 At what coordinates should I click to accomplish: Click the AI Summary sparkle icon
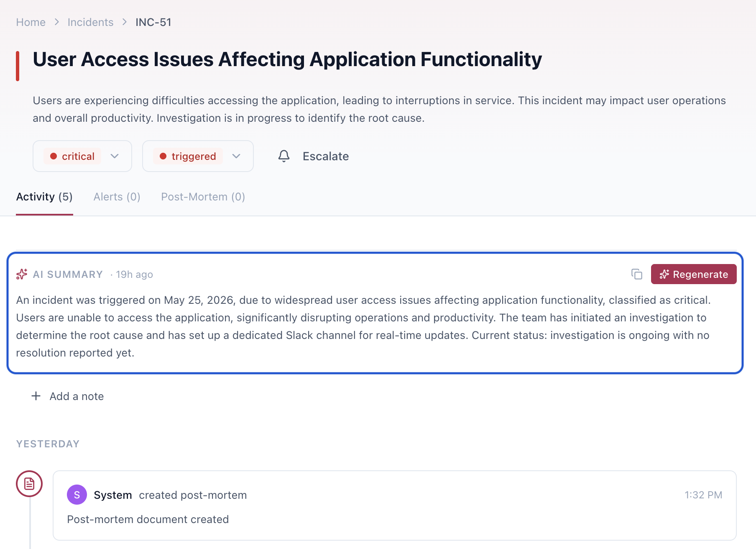tap(22, 274)
